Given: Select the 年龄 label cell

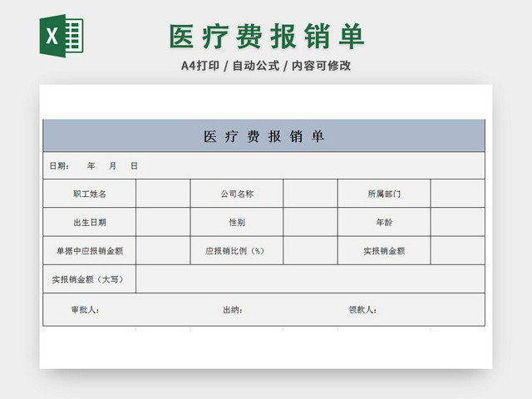Looking at the screenshot, I should click(384, 222).
